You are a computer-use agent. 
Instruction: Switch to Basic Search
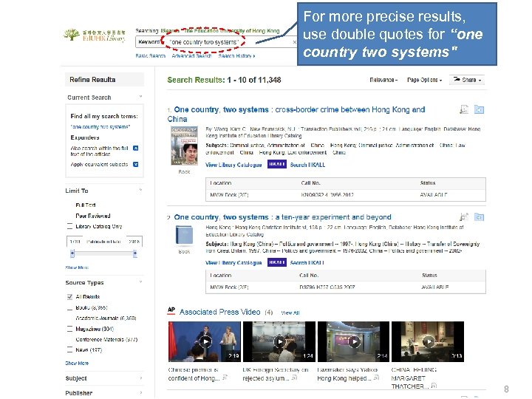point(150,56)
